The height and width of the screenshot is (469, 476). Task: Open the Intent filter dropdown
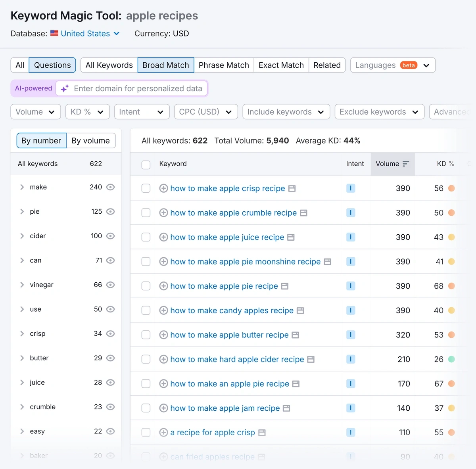pyautogui.click(x=142, y=112)
